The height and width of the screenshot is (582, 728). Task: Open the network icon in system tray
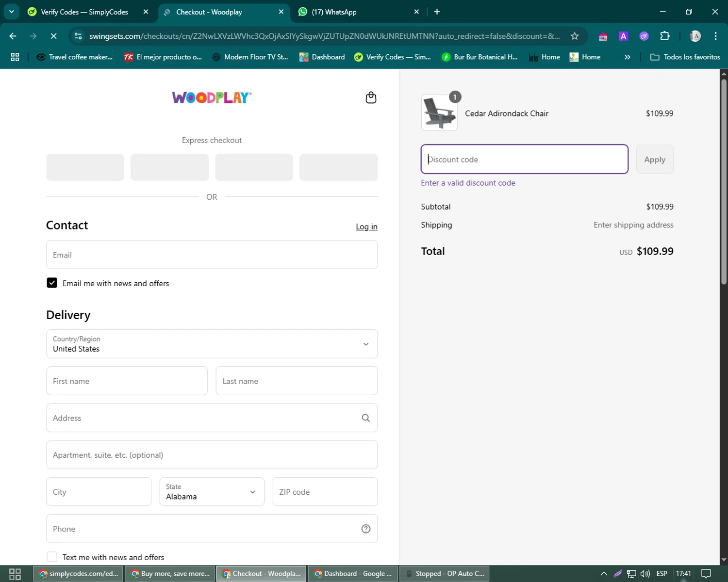point(631,574)
